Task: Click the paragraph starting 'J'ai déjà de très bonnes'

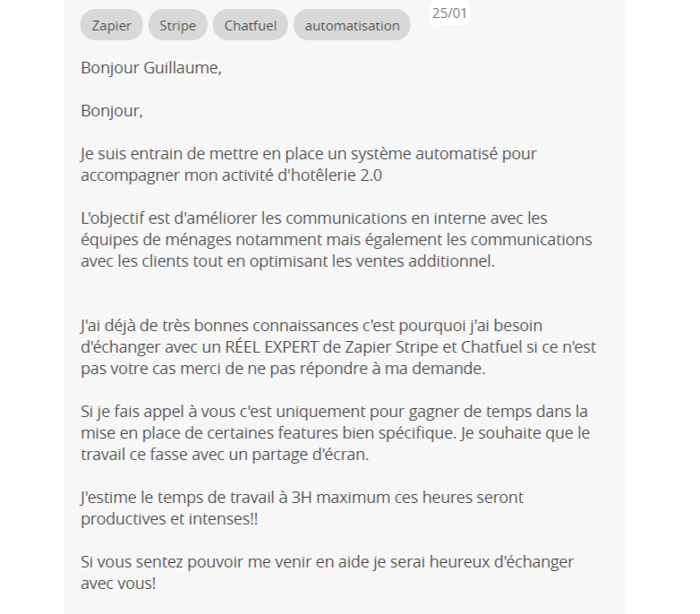Action: tap(338, 347)
